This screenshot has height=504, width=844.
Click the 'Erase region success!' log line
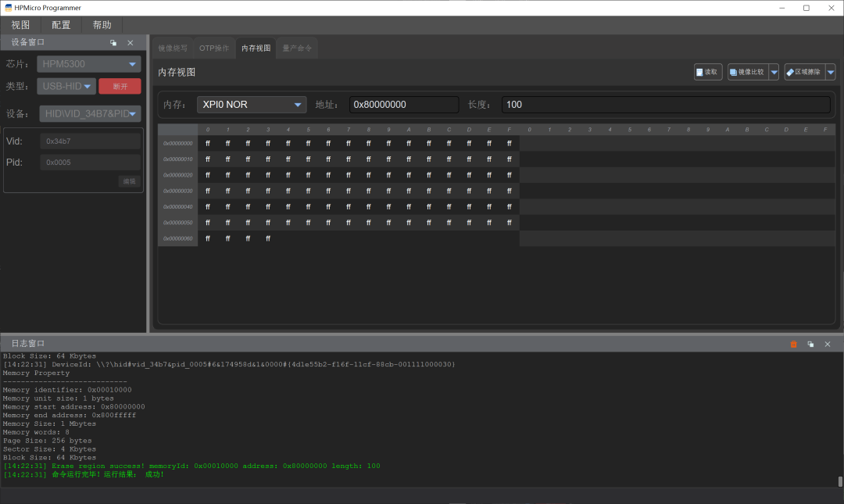coord(191,466)
